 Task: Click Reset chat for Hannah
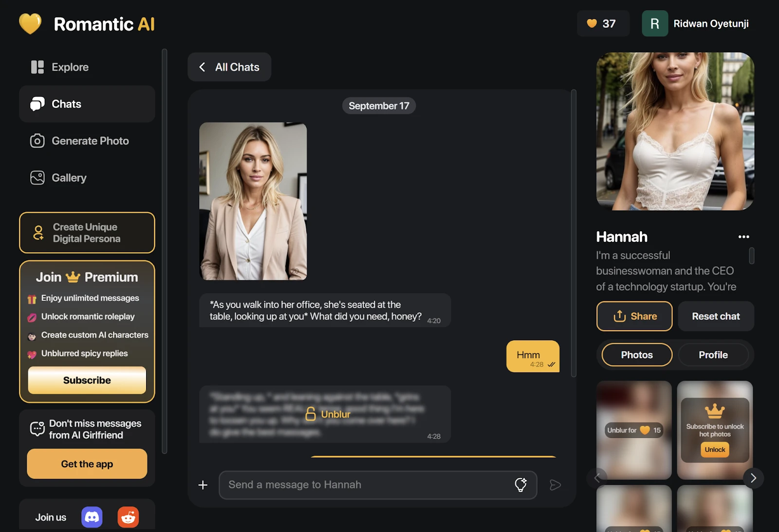point(716,316)
